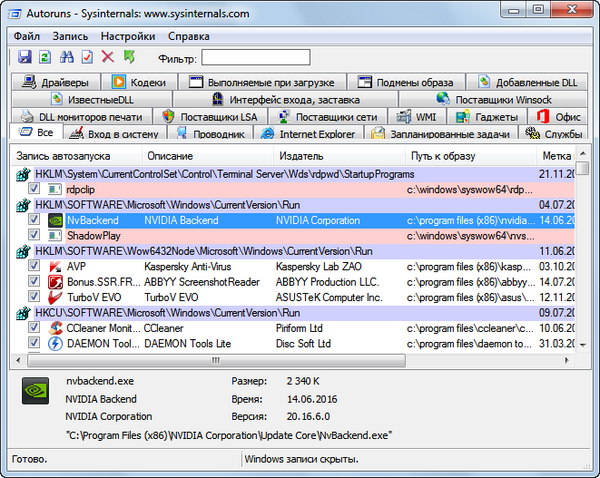Image resolution: width=600 pixels, height=478 pixels.
Task: Toggle the TurboV EVO entry checkbox
Action: (x=35, y=297)
